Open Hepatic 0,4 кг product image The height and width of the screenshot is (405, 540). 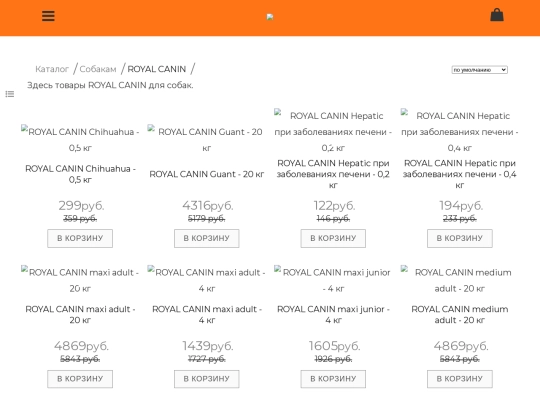[460, 132]
